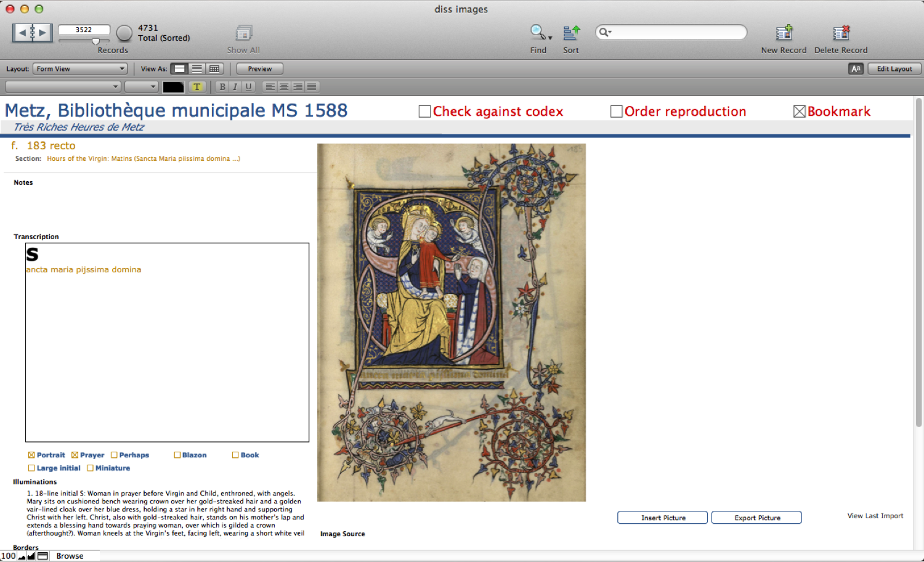Center align the text

pyautogui.click(x=284, y=87)
